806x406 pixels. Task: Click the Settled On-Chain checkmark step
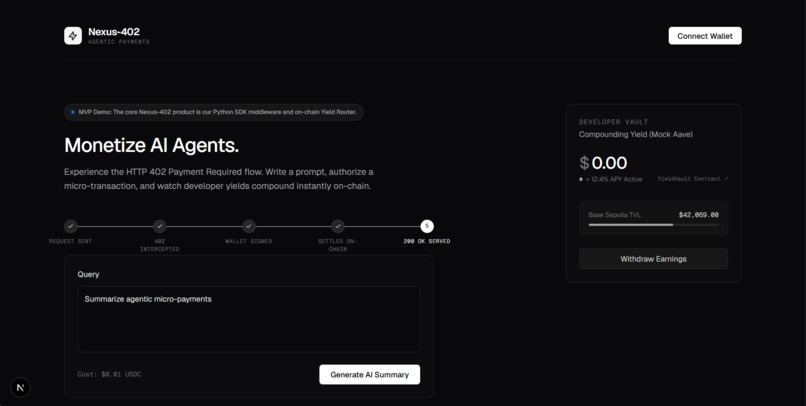coord(338,226)
